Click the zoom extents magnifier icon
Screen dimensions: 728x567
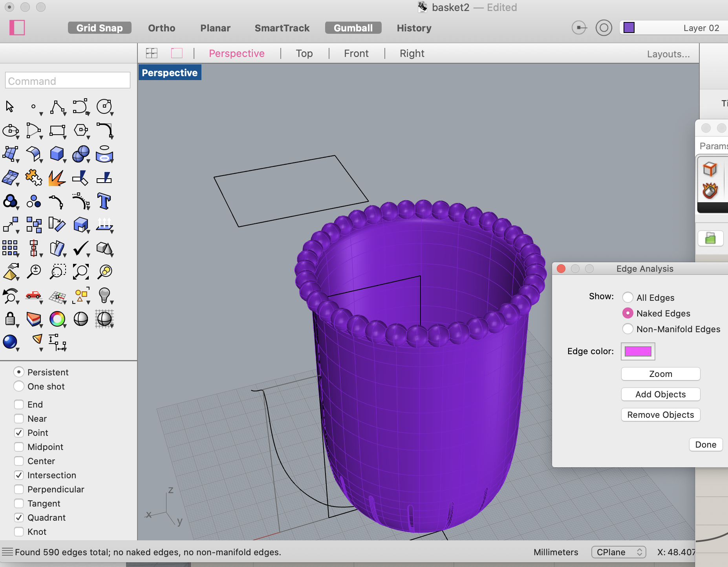coord(81,272)
